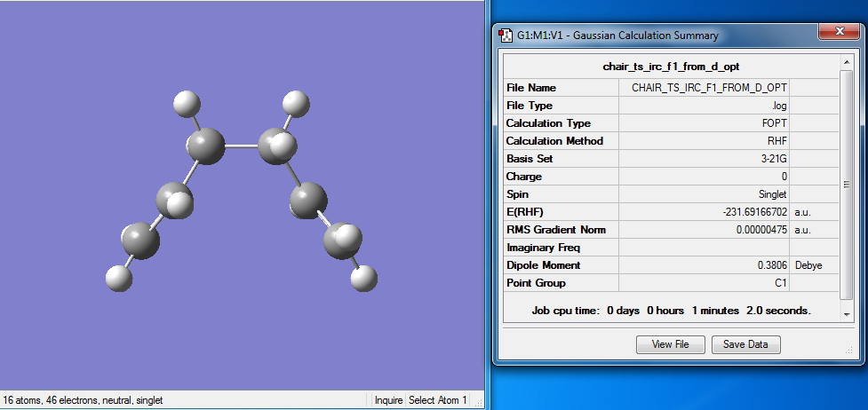Select the gradient value 0.00000475
The image size is (868, 410).
pyautogui.click(x=761, y=230)
